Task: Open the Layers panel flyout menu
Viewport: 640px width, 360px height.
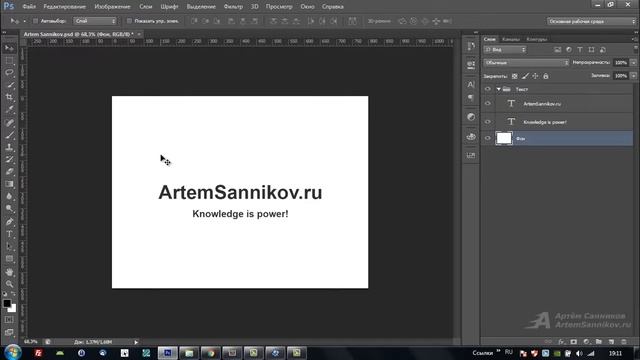Action: tap(635, 39)
